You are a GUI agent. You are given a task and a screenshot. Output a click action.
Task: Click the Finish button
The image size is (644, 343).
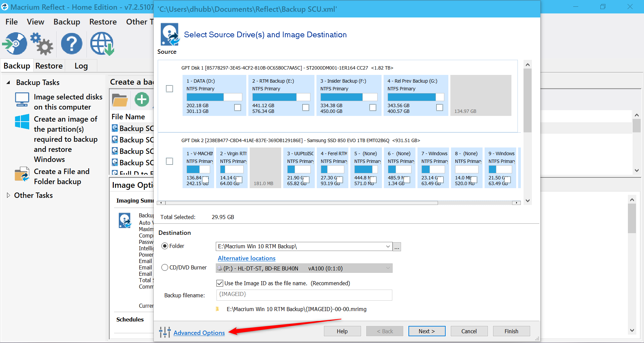point(511,331)
